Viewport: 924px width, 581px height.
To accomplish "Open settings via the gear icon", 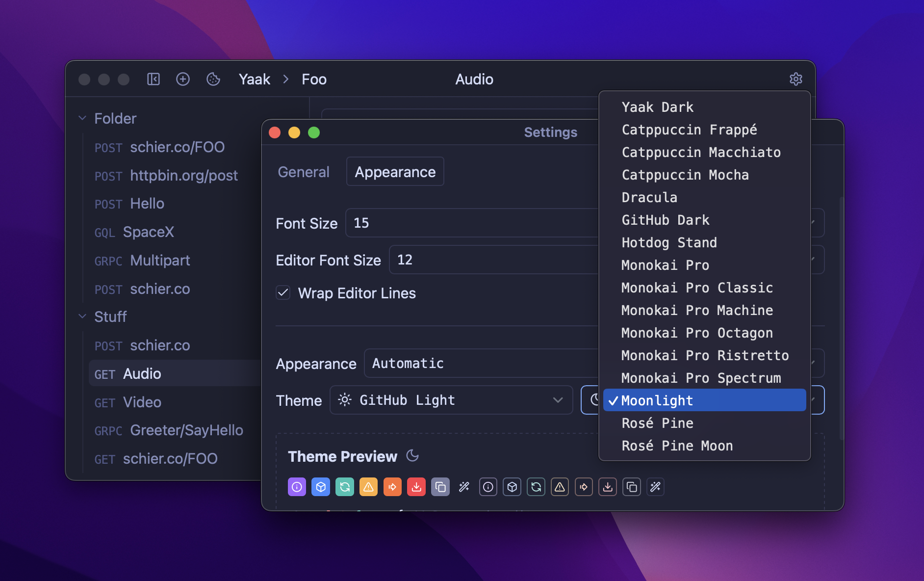I will pos(796,79).
